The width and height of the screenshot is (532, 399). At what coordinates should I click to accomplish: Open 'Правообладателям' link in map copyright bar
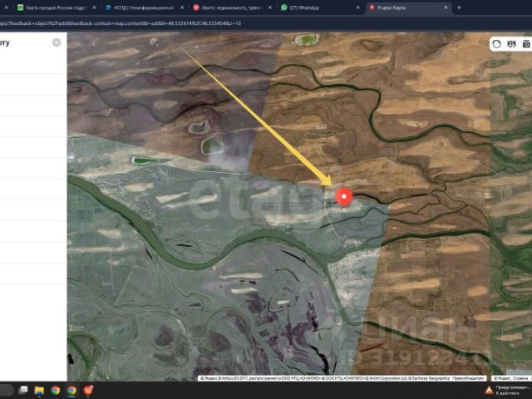[x=468, y=378]
